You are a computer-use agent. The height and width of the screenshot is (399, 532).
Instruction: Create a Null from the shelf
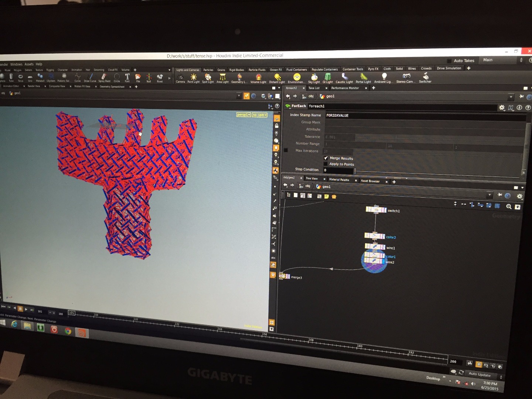click(149, 78)
